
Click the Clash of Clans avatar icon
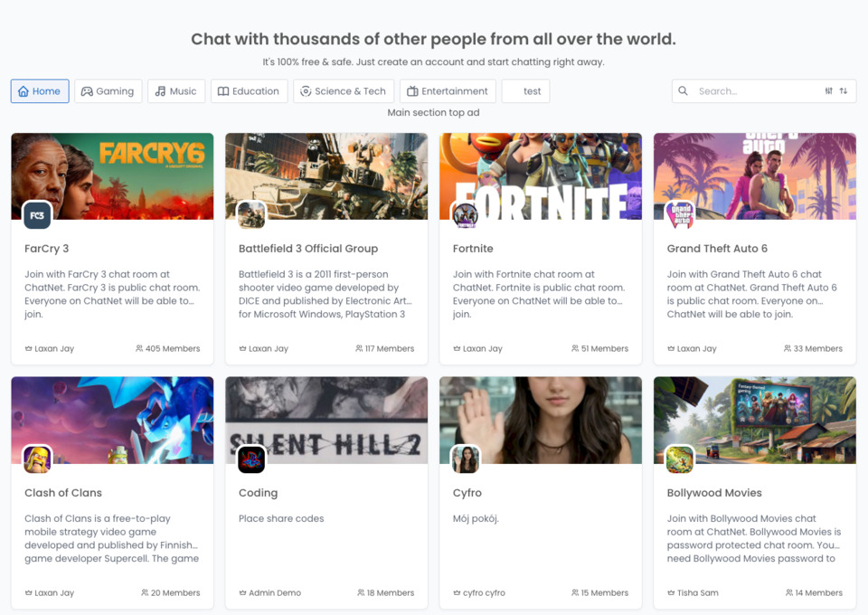37,459
